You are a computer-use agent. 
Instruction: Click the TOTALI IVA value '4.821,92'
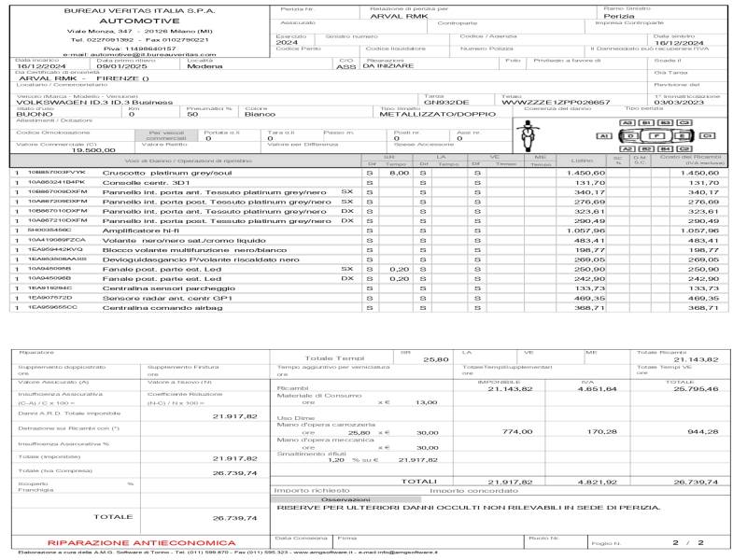tap(597, 482)
